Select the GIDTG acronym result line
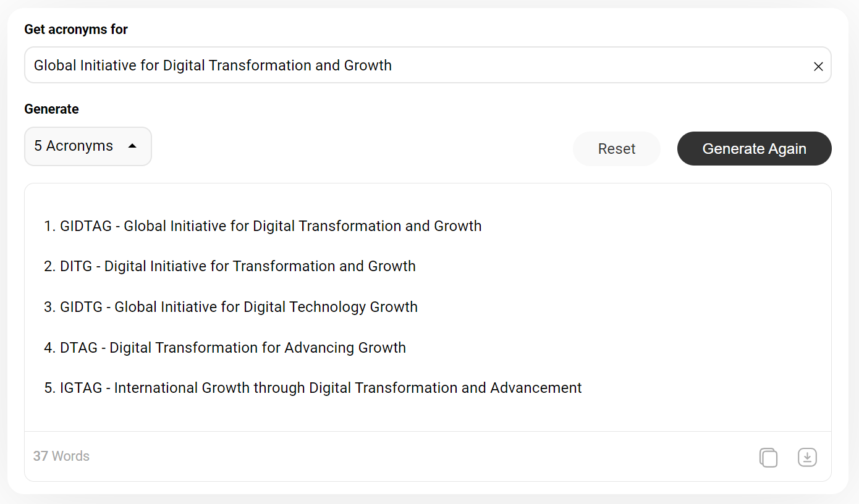The height and width of the screenshot is (504, 859). (x=231, y=307)
